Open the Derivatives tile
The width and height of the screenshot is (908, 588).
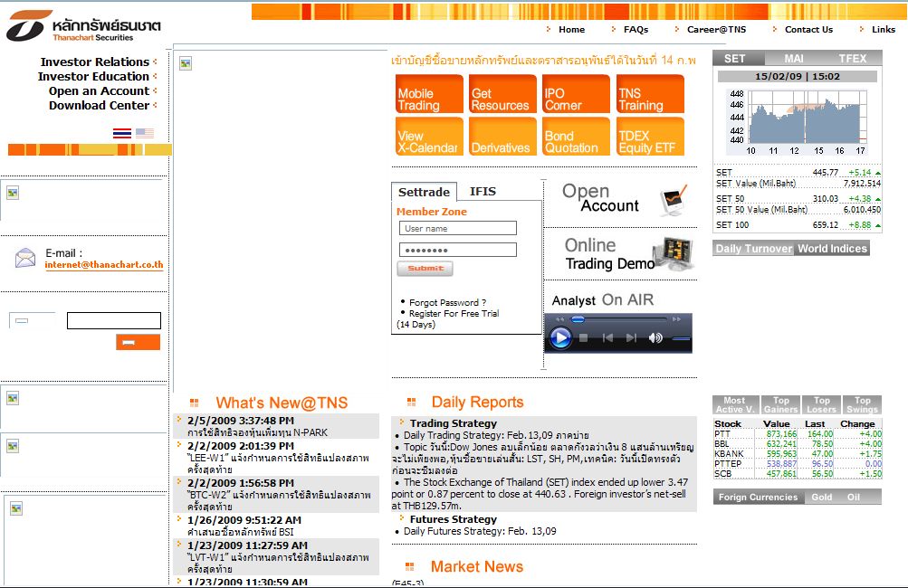pyautogui.click(x=502, y=137)
